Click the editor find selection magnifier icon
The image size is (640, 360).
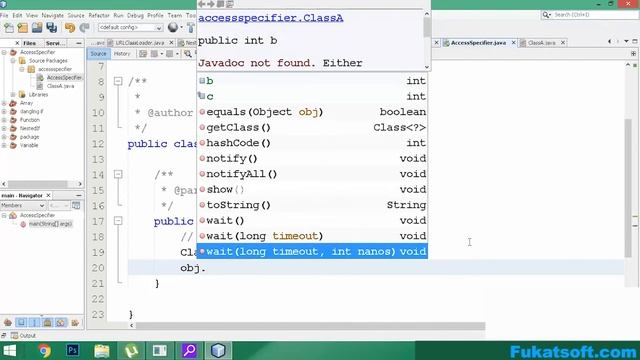(188, 54)
